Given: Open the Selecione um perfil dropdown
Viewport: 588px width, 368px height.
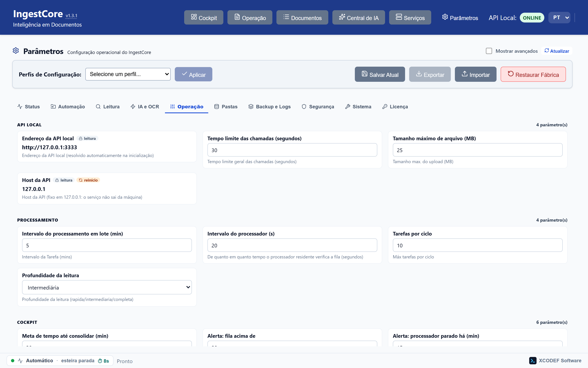Looking at the screenshot, I should coord(128,74).
